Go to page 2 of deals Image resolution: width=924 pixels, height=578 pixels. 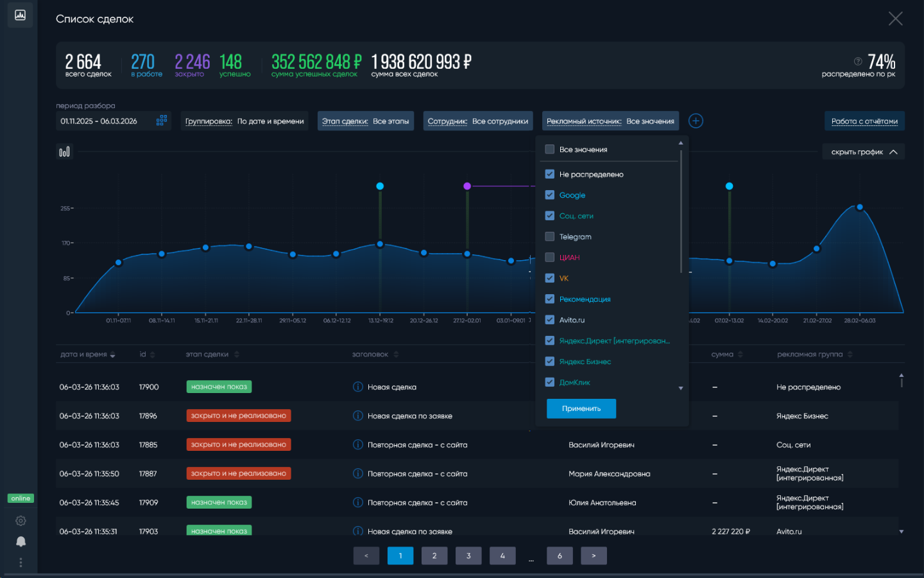click(434, 556)
